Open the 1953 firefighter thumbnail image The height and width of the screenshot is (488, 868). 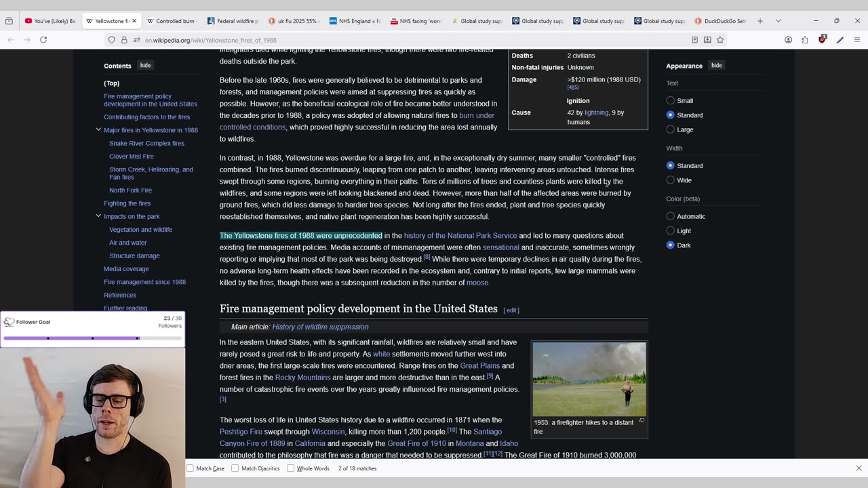(x=589, y=379)
